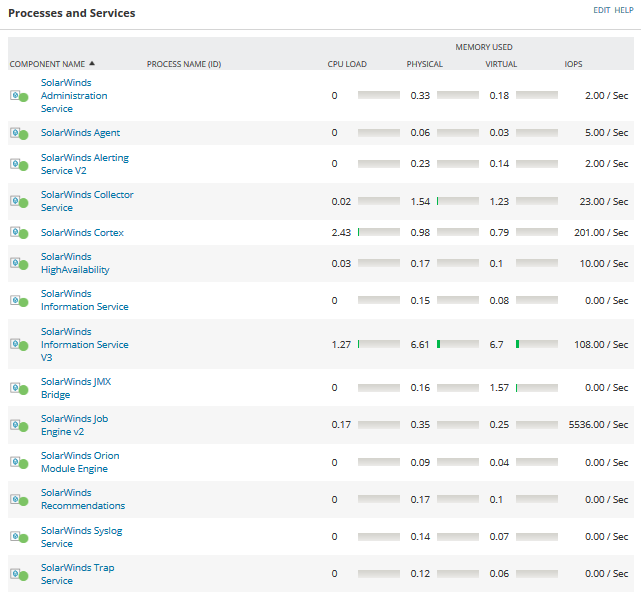The image size is (641, 600).
Task: Click CPU load value 1.27
Action: [x=341, y=345]
